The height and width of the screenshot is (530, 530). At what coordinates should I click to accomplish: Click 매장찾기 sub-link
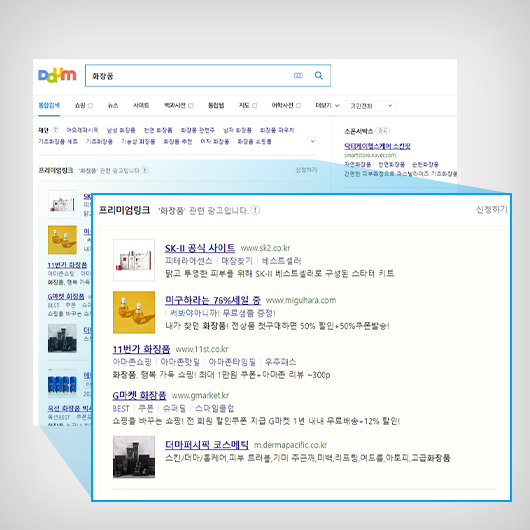pos(237,261)
